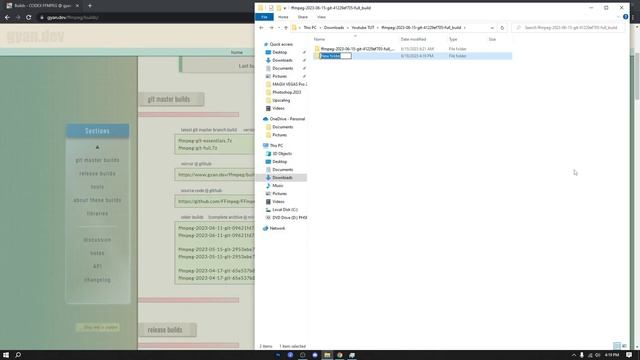Viewport: 640px width, 360px height.
Task: Open DVD Drive (D:) in sidebar
Action: 289,218
